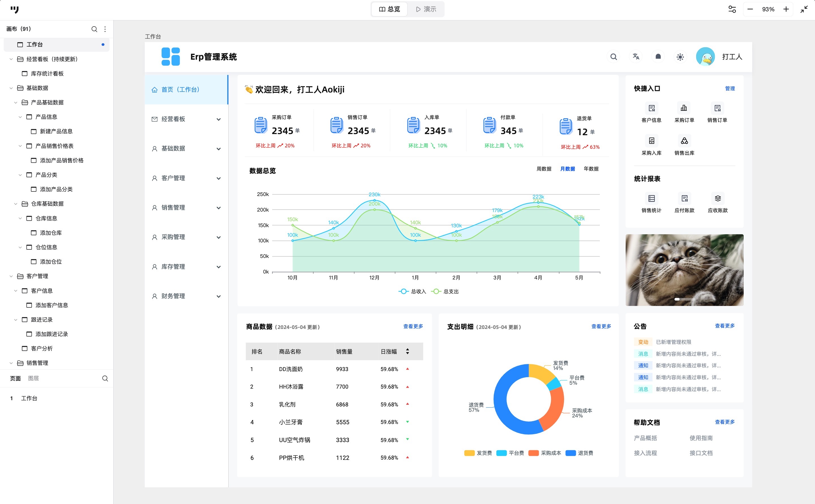Collapse the 基础数据 folder in tree
Screen dimensions: 815x504
coord(11,88)
